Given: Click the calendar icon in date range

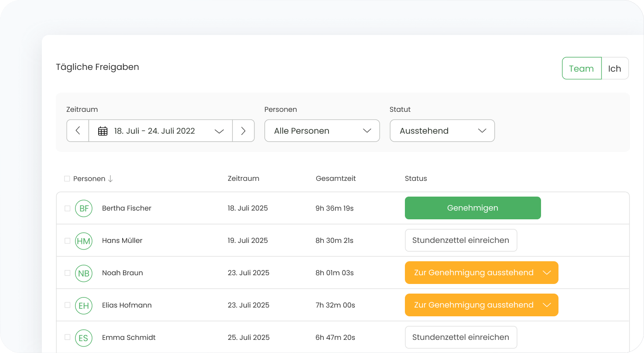Looking at the screenshot, I should point(103,131).
